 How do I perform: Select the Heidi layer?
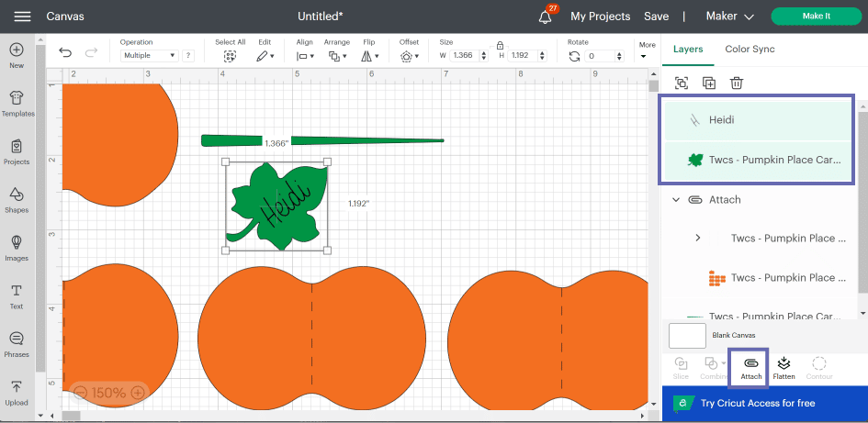[757, 119]
